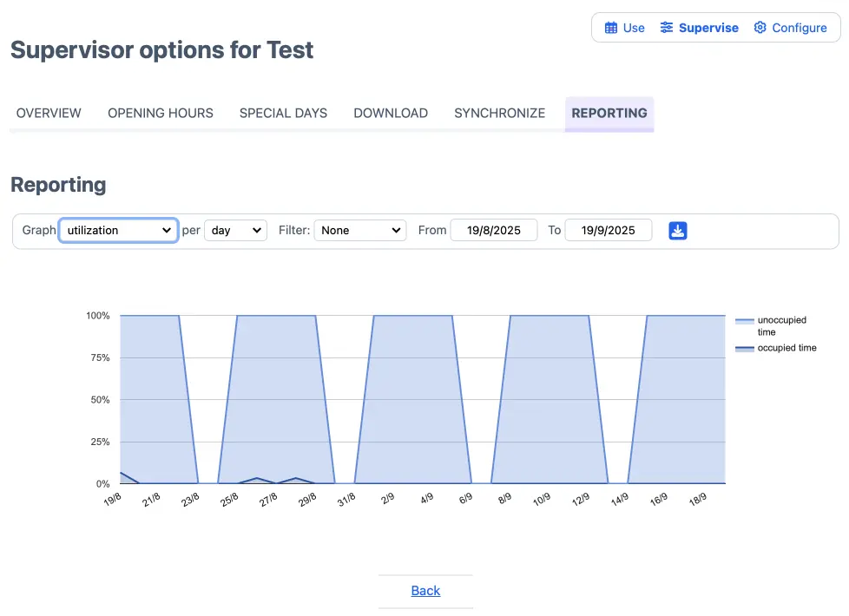Click the From date field 19/8/2025
This screenshot has width=849, height=616.
(x=494, y=231)
